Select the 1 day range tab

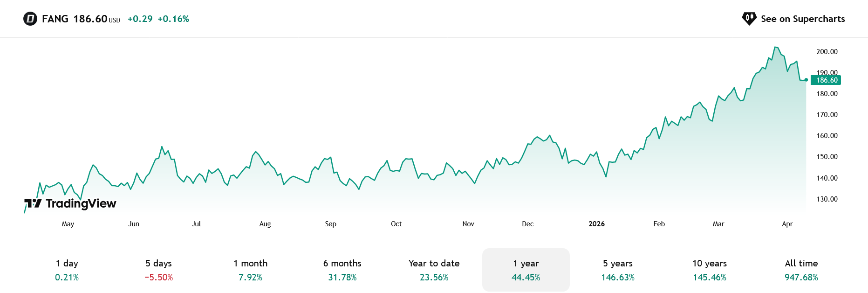click(x=67, y=270)
